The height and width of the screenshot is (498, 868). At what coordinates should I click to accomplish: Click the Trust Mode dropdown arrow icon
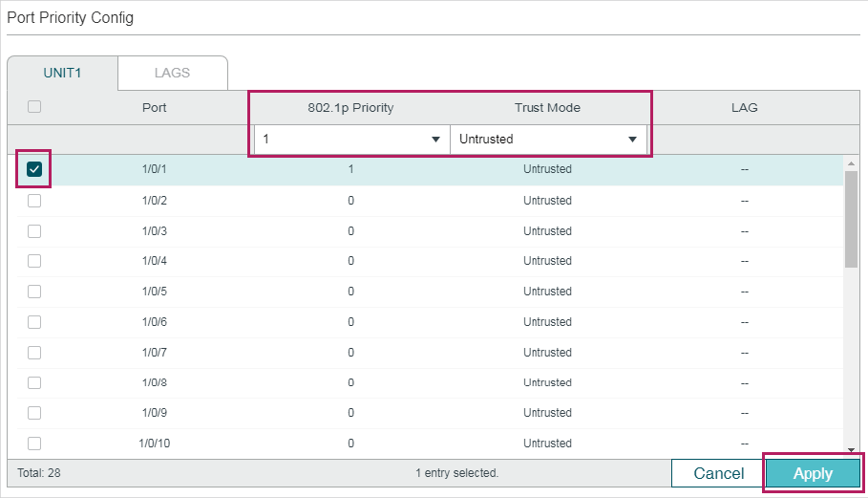632,139
